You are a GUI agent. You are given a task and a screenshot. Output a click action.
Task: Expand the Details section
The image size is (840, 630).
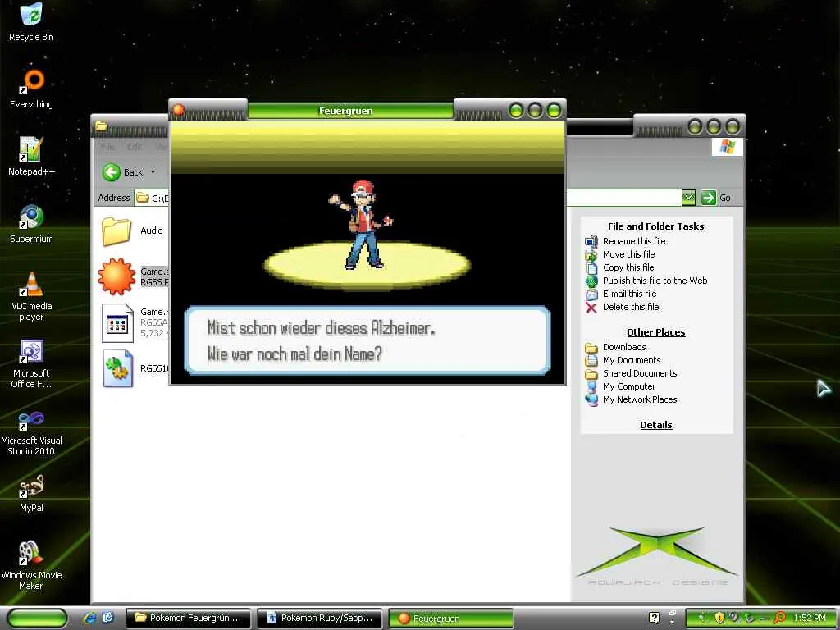coord(655,425)
